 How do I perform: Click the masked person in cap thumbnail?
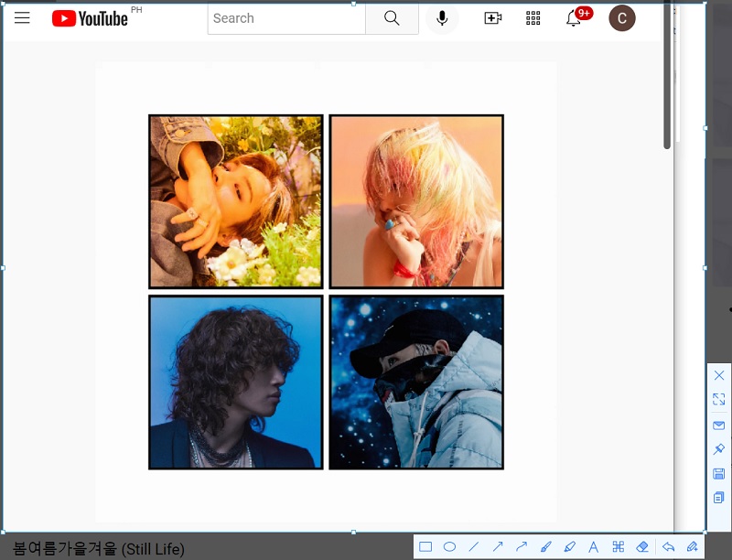point(416,382)
